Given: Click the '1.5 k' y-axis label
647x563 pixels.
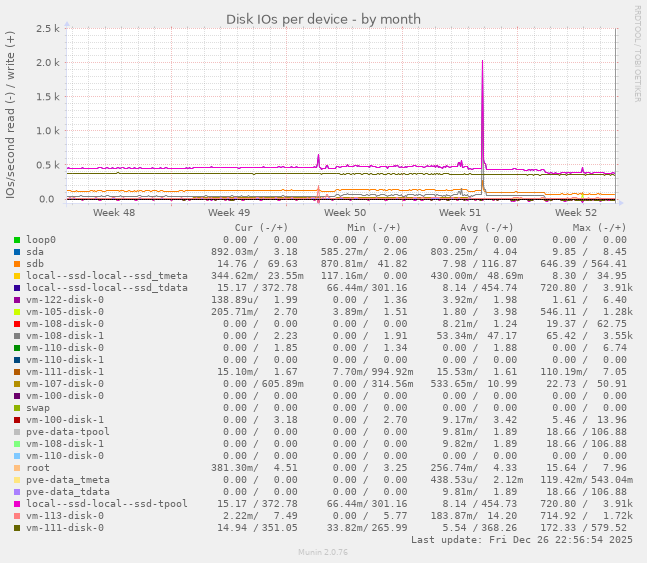Looking at the screenshot, I should (48, 97).
